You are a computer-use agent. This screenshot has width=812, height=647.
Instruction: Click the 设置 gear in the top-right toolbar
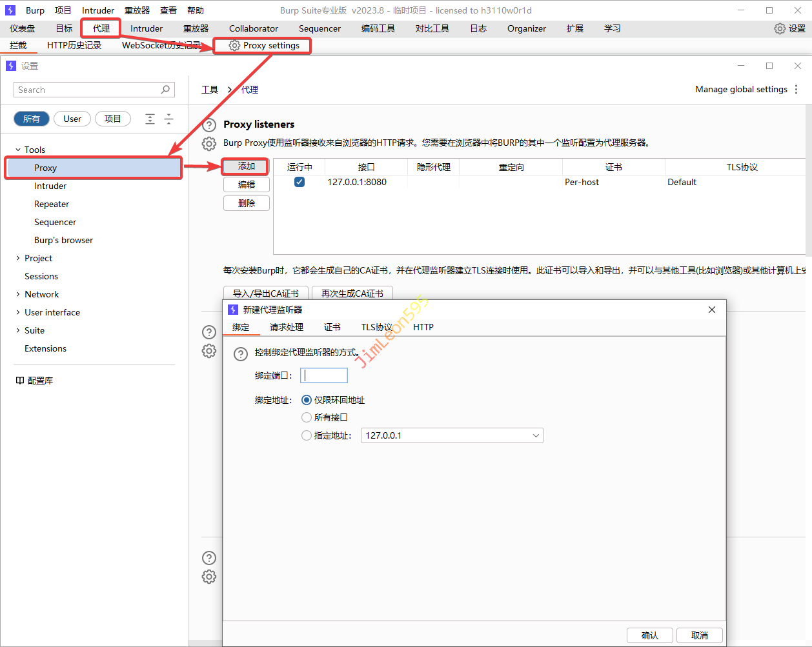[x=780, y=28]
